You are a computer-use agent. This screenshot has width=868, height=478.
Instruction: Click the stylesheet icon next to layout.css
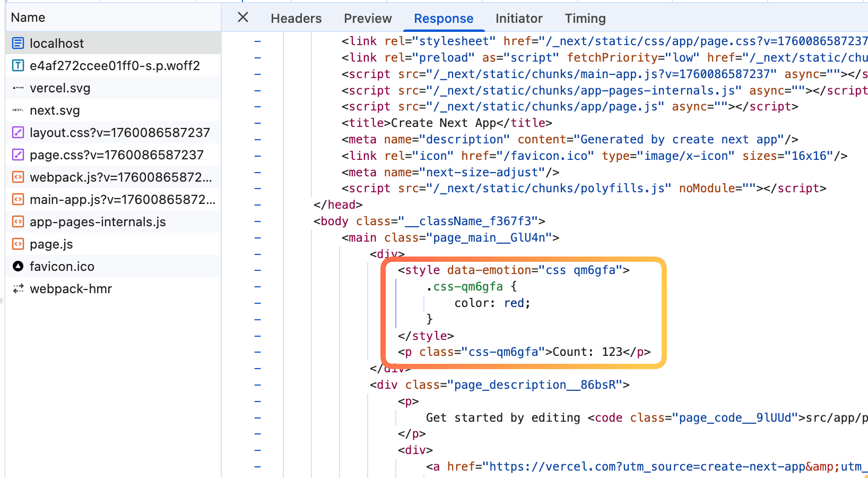point(18,132)
